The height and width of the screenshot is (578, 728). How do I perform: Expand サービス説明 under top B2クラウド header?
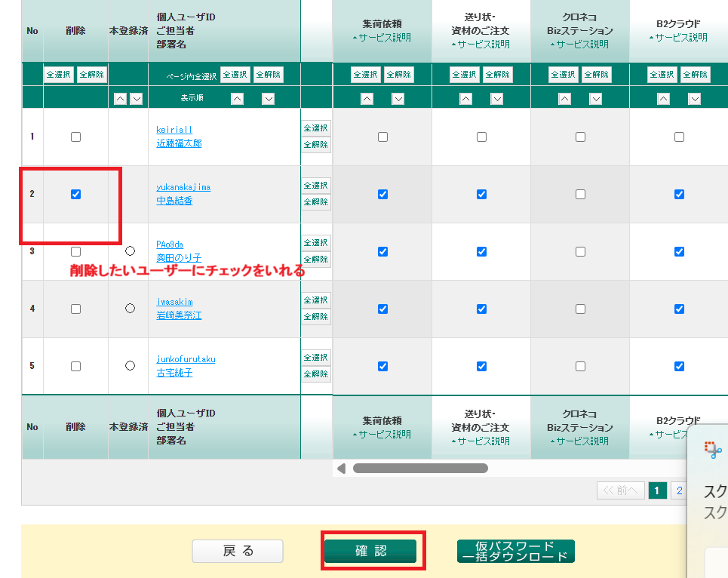[678, 38]
